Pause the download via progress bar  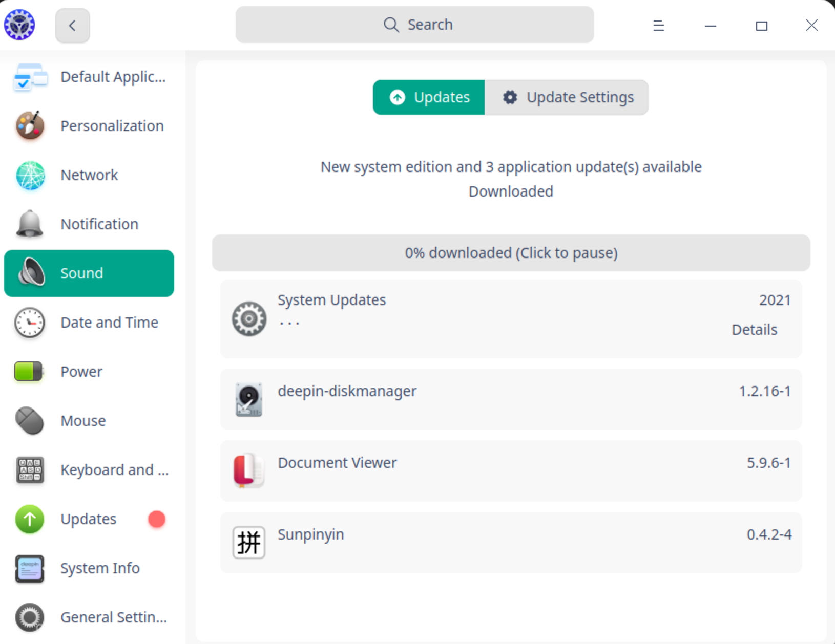pos(511,253)
